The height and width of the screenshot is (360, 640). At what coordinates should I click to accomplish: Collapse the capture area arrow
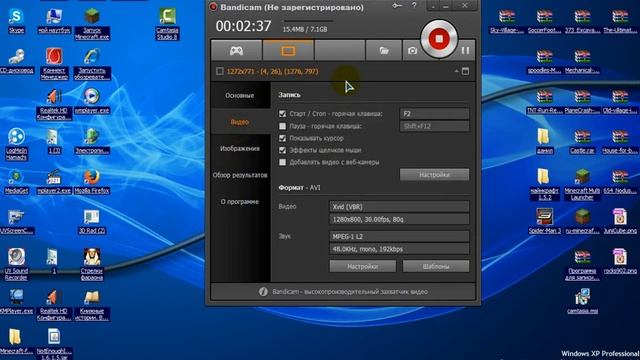coord(456,71)
